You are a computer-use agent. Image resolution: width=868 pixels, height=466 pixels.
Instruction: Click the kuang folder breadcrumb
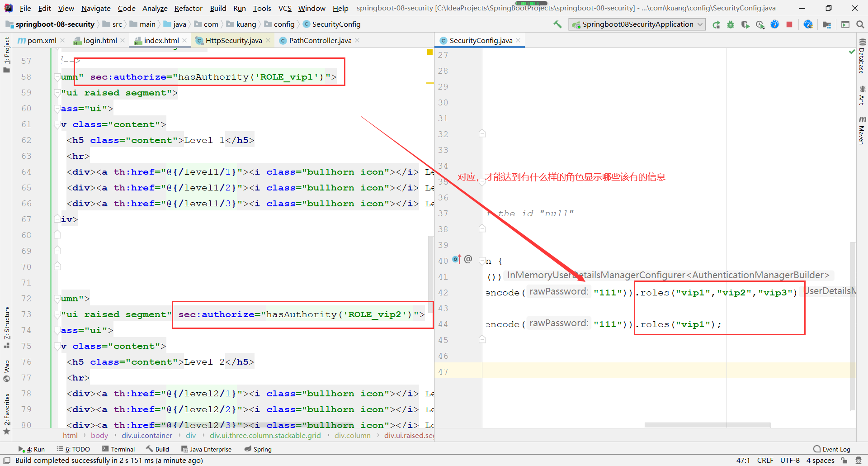coord(241,24)
